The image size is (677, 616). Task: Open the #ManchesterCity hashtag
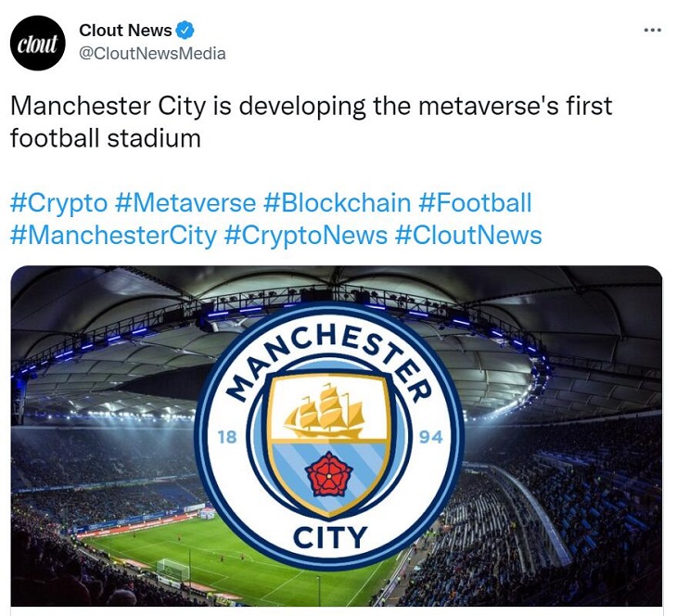[113, 235]
